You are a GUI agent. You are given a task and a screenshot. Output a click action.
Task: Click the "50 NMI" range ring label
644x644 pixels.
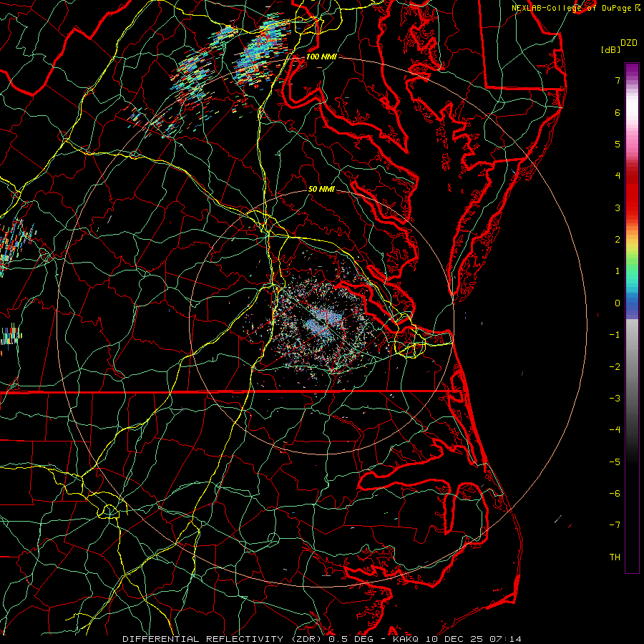pyautogui.click(x=321, y=190)
